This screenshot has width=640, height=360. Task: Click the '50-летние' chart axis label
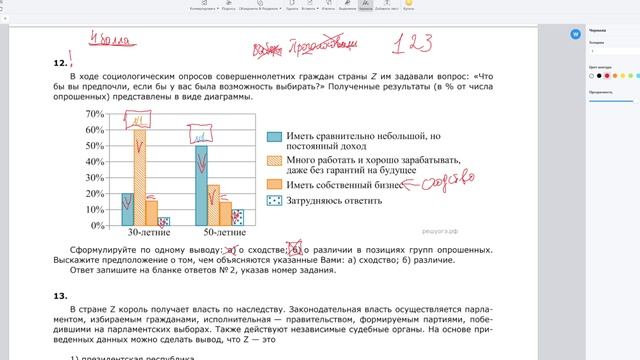(x=225, y=232)
